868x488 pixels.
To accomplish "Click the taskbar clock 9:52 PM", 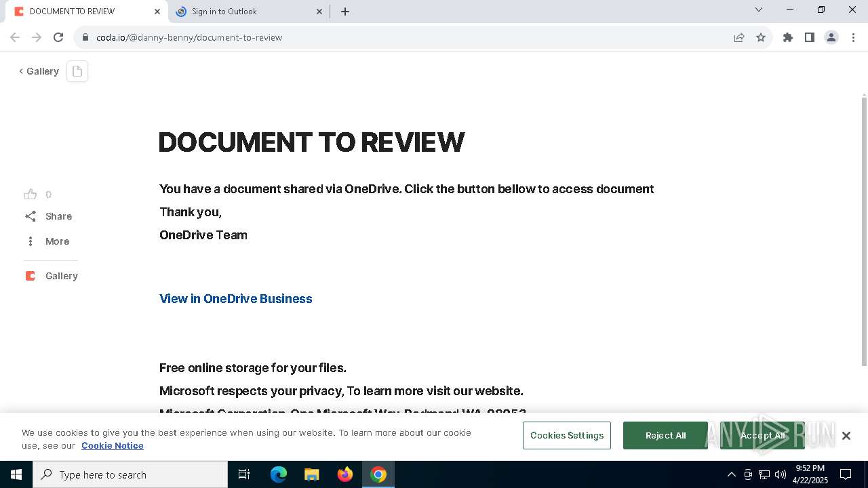I will tap(810, 474).
